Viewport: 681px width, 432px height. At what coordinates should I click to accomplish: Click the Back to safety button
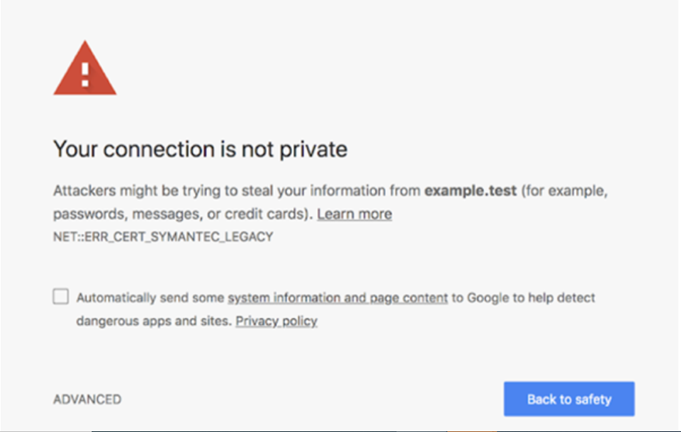click(568, 399)
